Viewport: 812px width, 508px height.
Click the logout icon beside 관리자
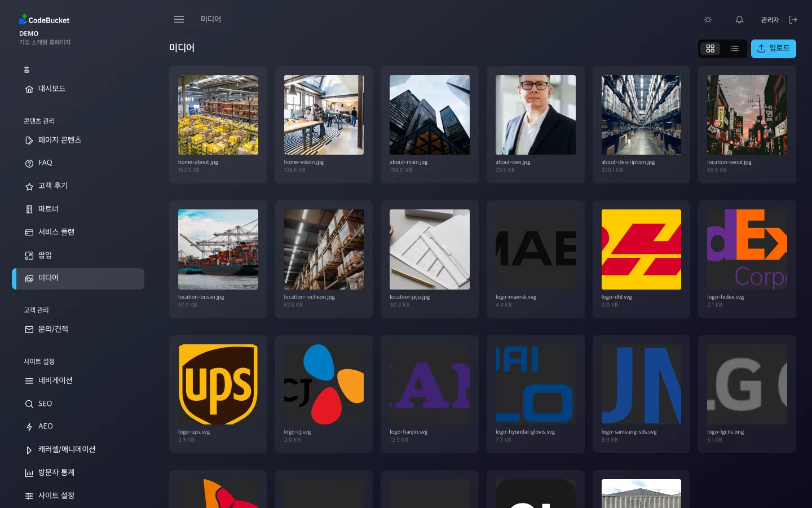pos(793,20)
